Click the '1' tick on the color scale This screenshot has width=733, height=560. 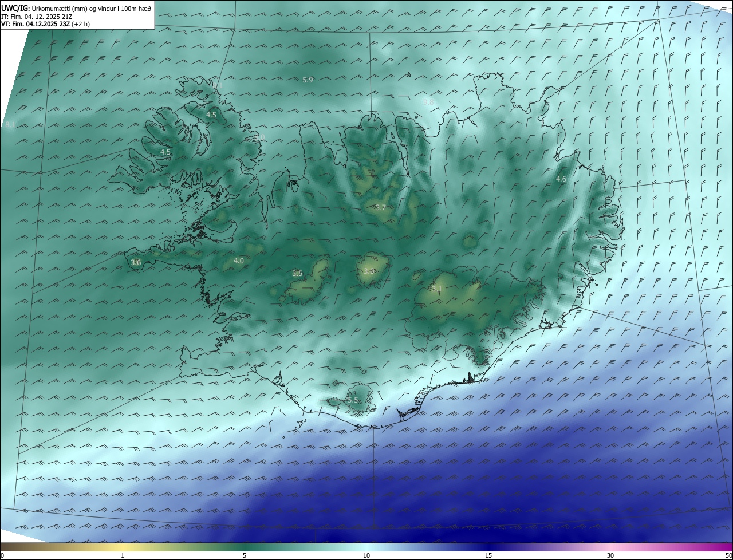[123, 555]
